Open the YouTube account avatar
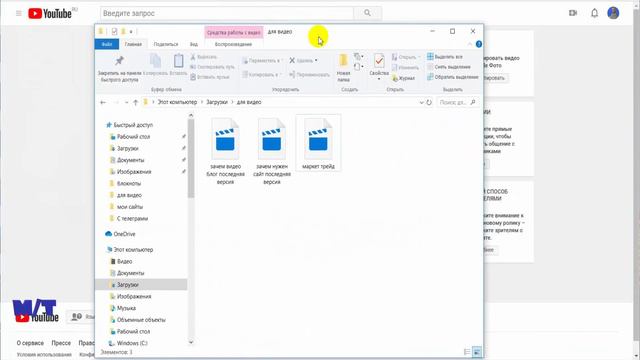 pyautogui.click(x=613, y=13)
